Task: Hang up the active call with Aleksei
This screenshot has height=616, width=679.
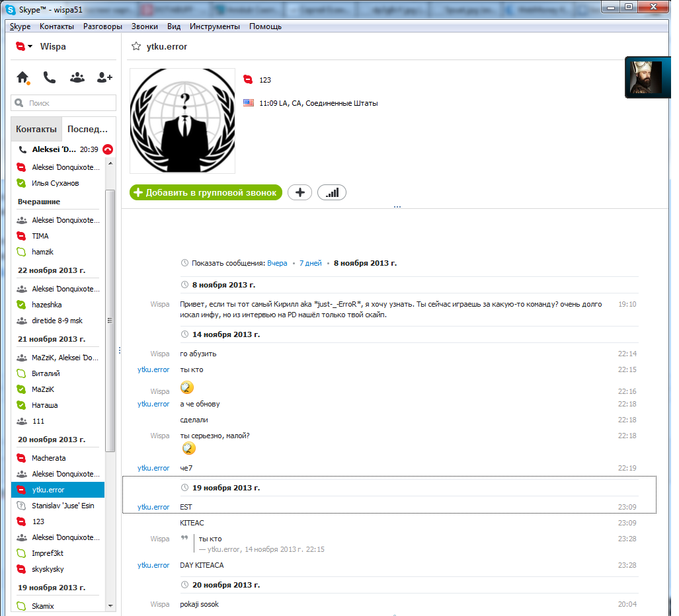Action: [x=108, y=149]
